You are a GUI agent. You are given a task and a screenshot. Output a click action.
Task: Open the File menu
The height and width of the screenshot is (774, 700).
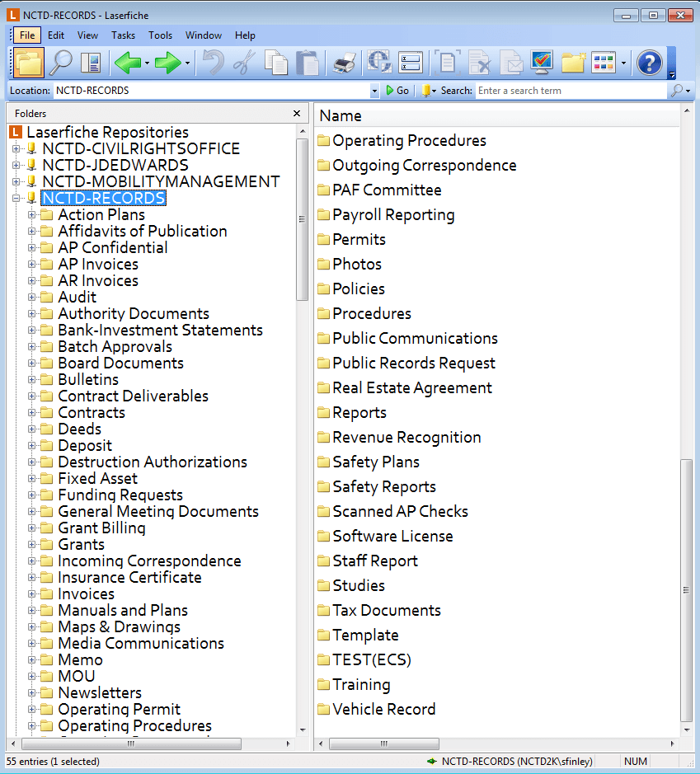click(27, 35)
